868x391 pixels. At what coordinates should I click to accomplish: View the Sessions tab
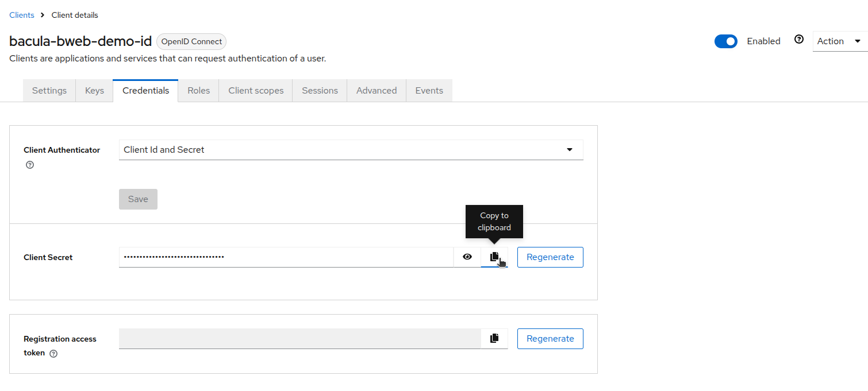tap(320, 91)
